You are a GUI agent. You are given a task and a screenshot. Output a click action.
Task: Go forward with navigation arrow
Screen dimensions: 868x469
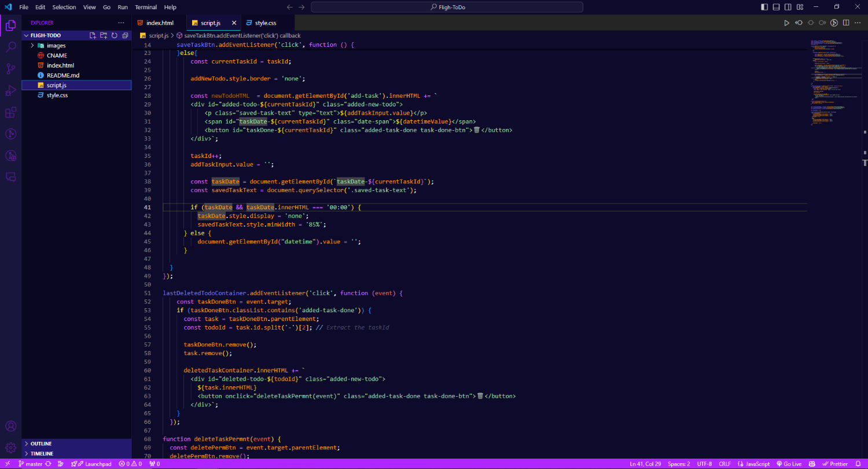coord(302,7)
